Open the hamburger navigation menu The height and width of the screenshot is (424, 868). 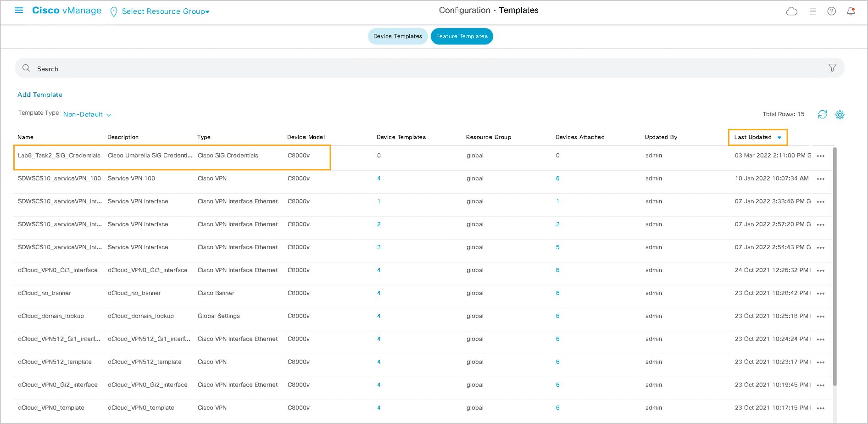tap(19, 10)
